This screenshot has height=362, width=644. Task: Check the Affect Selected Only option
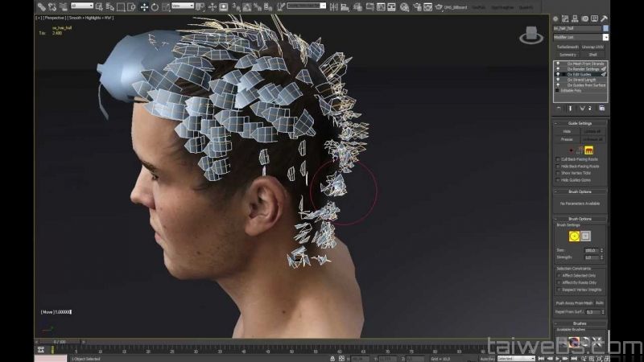click(x=559, y=275)
